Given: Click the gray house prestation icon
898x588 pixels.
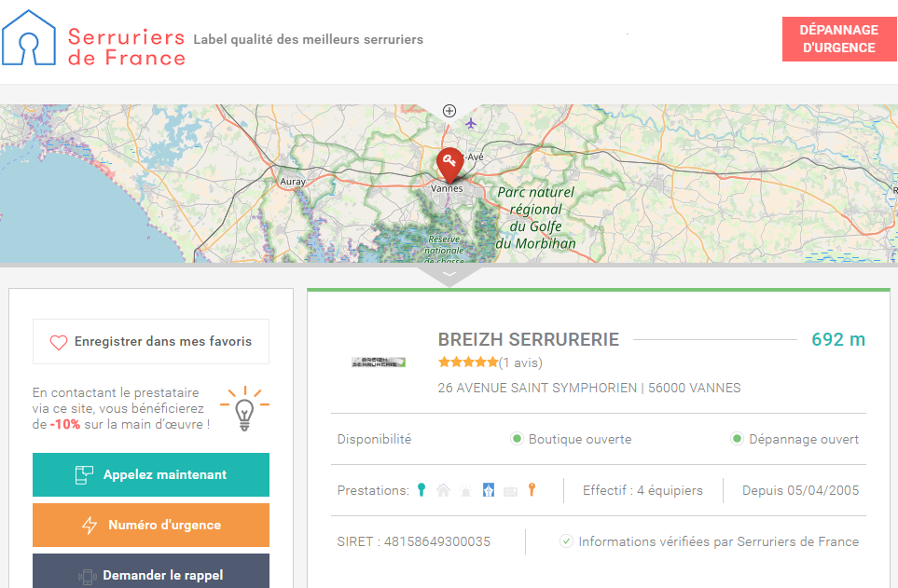Looking at the screenshot, I should point(443,490).
